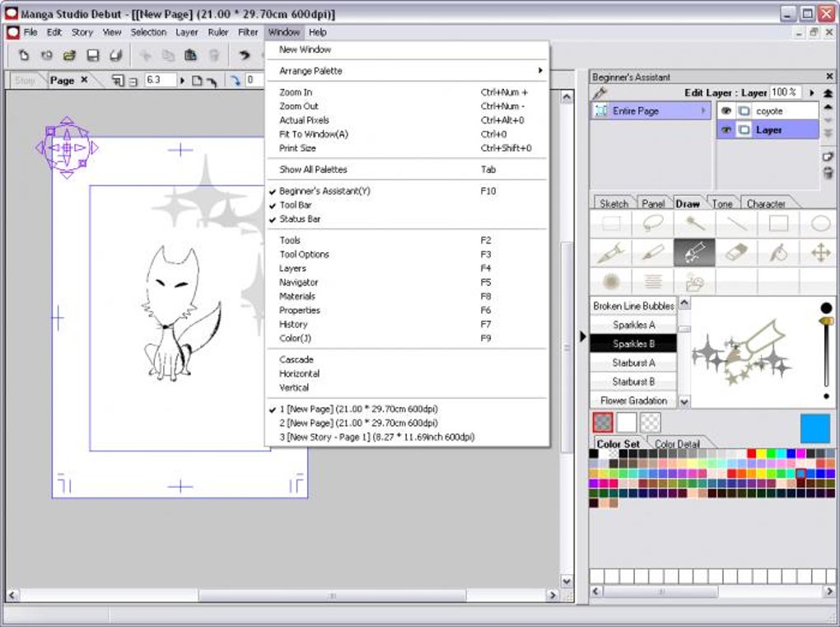Click the canvas vertical scroll down arrow
The height and width of the screenshot is (627, 840).
567,581
